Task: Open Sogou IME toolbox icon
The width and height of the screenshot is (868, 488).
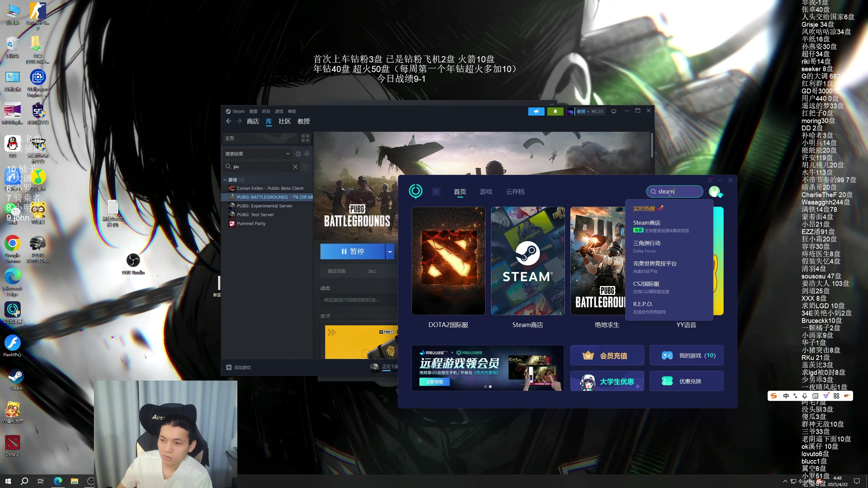Action: point(836,396)
